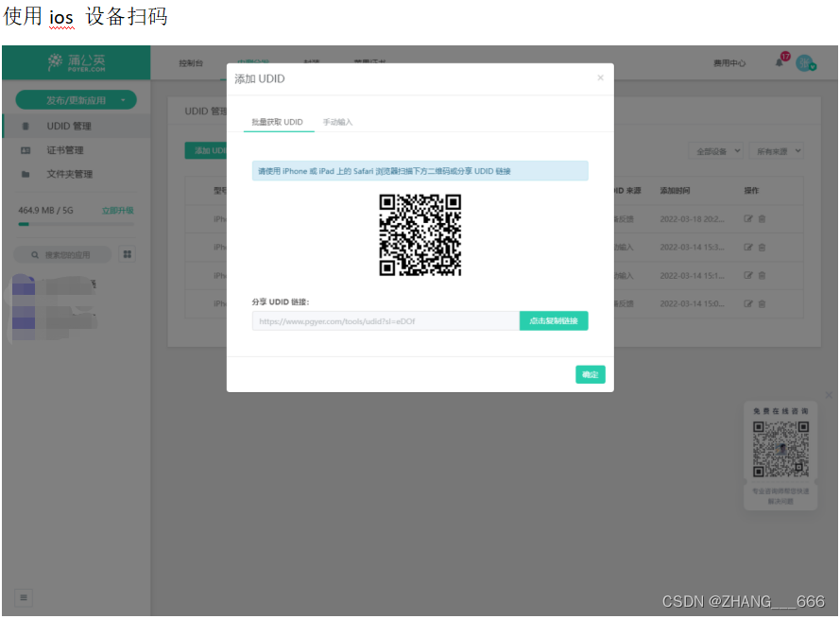Edit the 2022-03-18 20:2 row
The height and width of the screenshot is (619, 840).
tap(747, 218)
